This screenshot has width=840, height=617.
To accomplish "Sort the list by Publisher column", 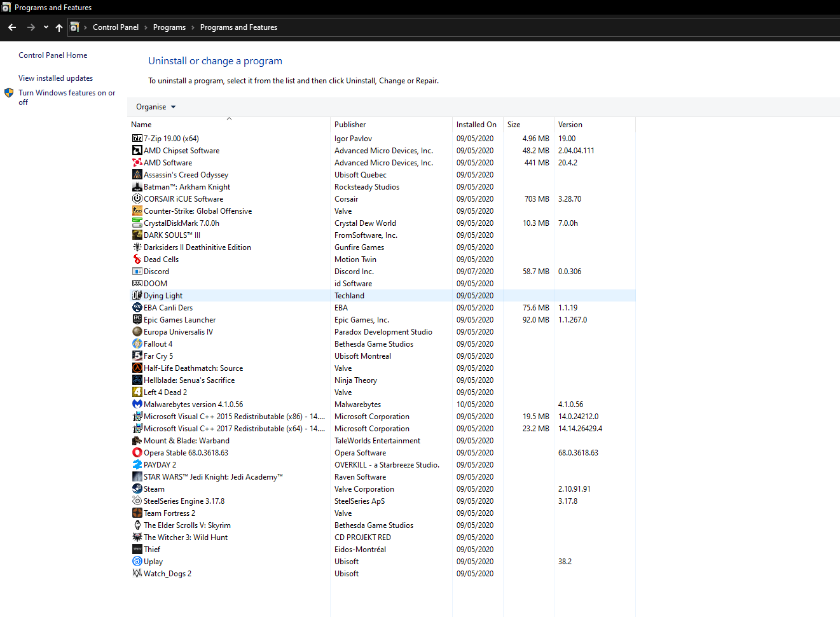I will (350, 125).
